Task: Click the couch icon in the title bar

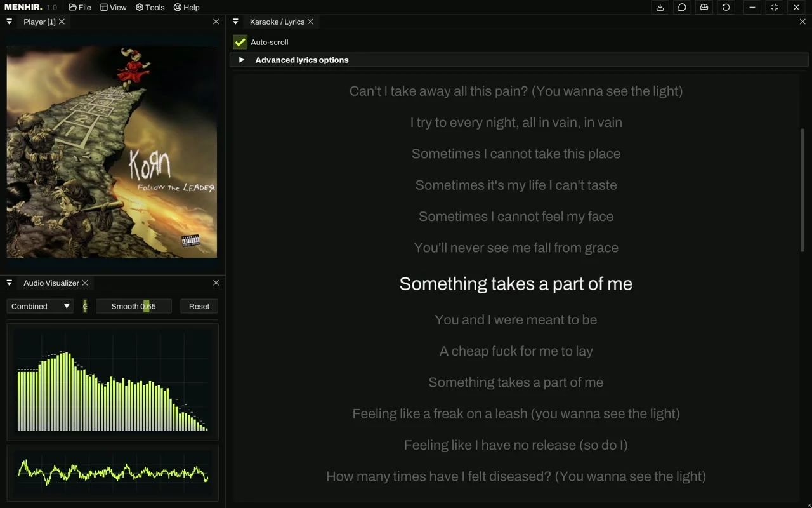Action: (704, 8)
